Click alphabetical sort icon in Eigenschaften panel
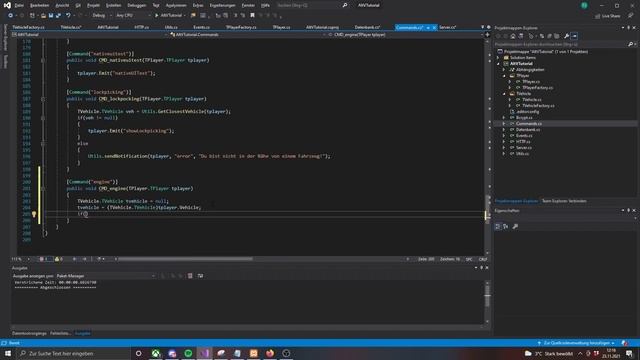Viewport: 640px width, 360px height. coord(506,226)
